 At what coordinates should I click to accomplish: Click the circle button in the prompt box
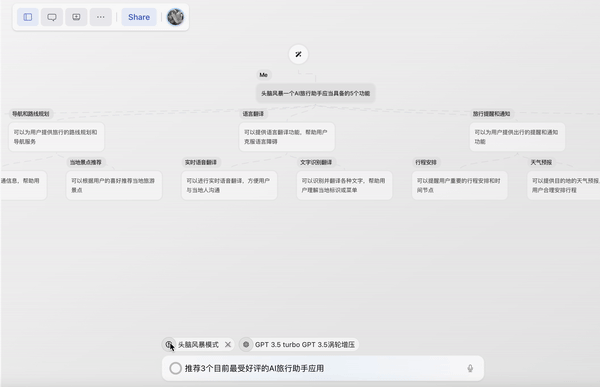pyautogui.click(x=176, y=368)
